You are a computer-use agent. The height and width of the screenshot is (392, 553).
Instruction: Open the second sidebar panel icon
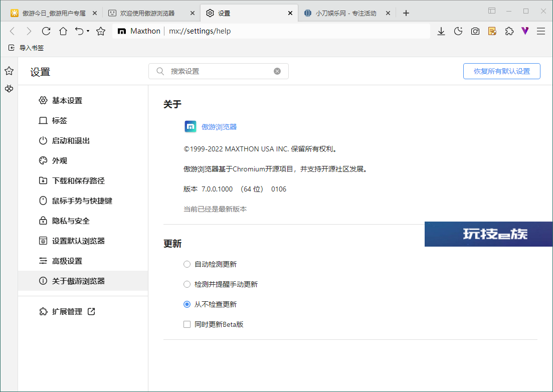tap(9, 89)
